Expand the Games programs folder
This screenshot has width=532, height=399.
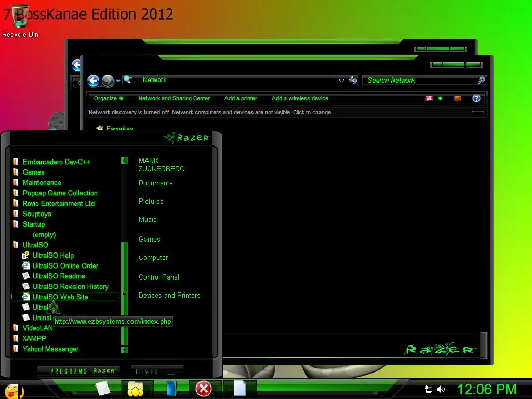pyautogui.click(x=34, y=172)
